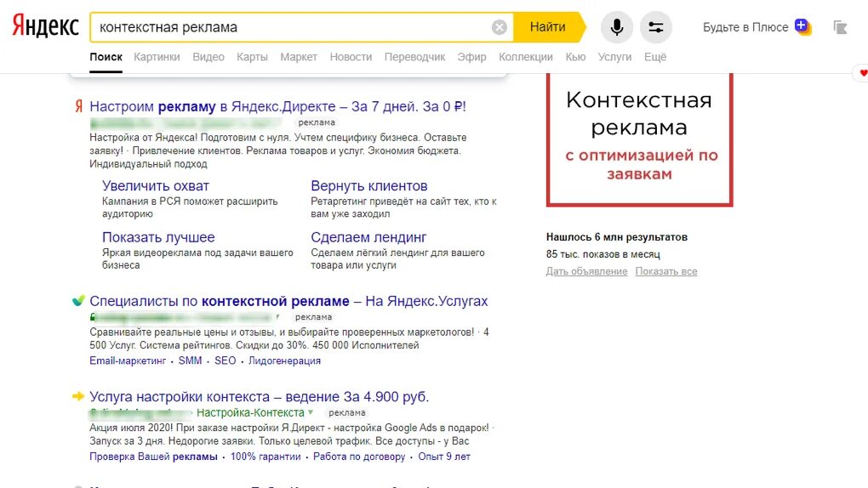Open the Опыт 9 лет quick link
Image resolution: width=868 pixels, height=488 pixels.
444,457
